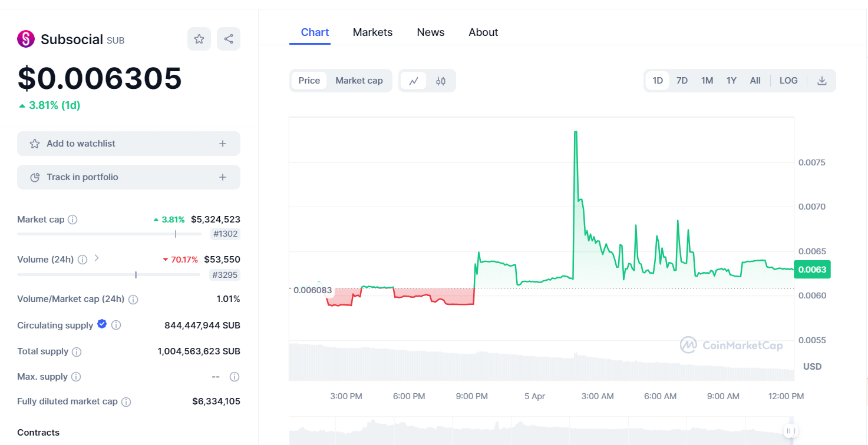
Task: Select the 7D time range
Action: point(682,80)
